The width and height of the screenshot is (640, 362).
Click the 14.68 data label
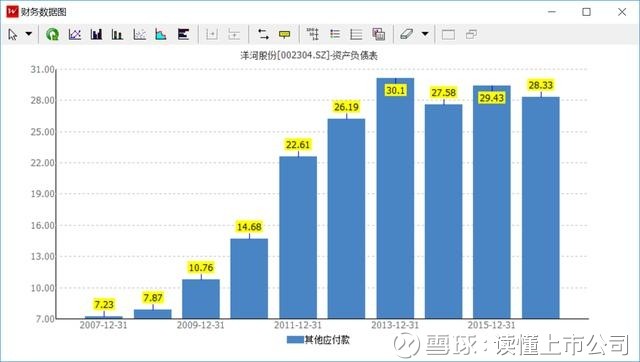pyautogui.click(x=249, y=227)
